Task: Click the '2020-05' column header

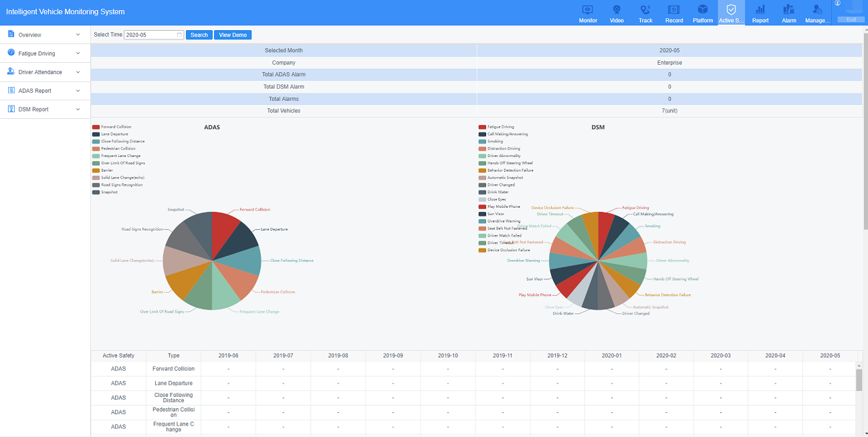Action: [830, 355]
